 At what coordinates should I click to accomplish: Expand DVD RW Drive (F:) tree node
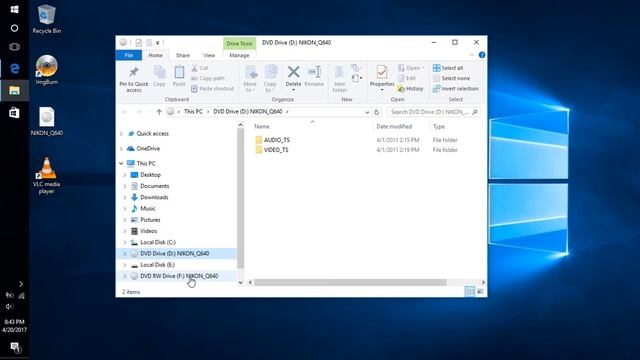[125, 276]
